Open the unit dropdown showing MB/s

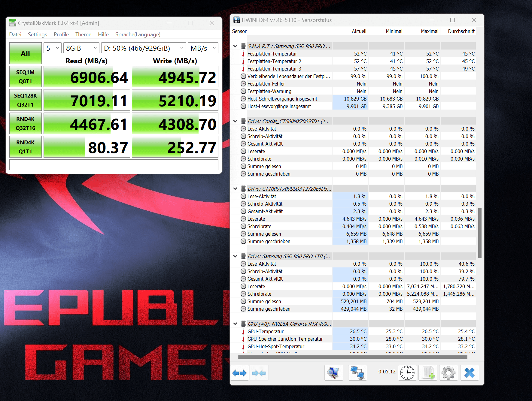coord(203,48)
